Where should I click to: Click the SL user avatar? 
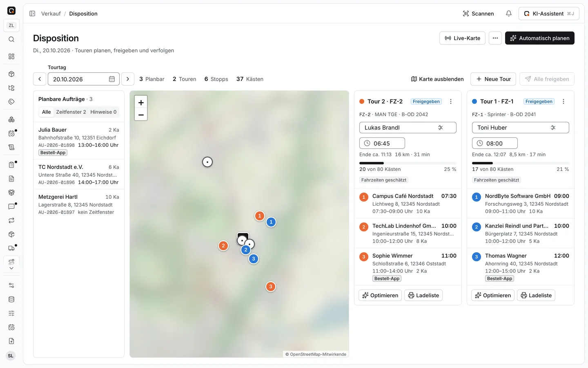tap(11, 356)
